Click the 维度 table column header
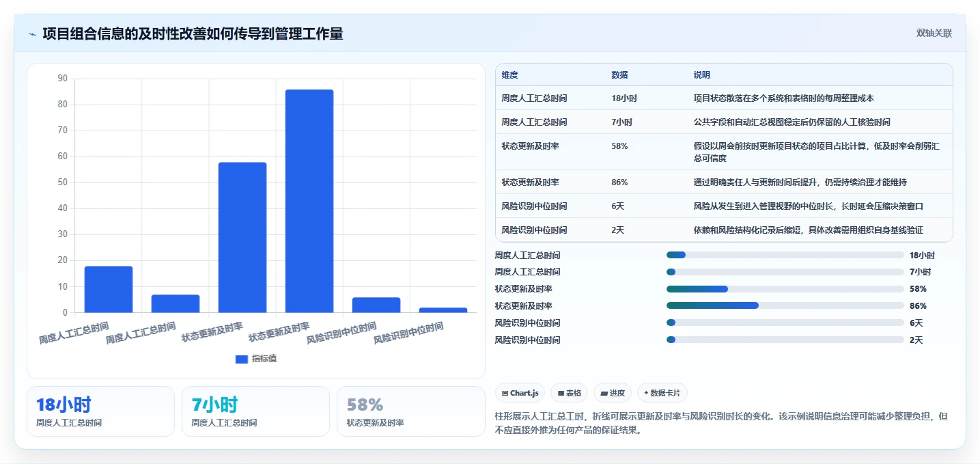This screenshot has width=980, height=464. [x=509, y=75]
